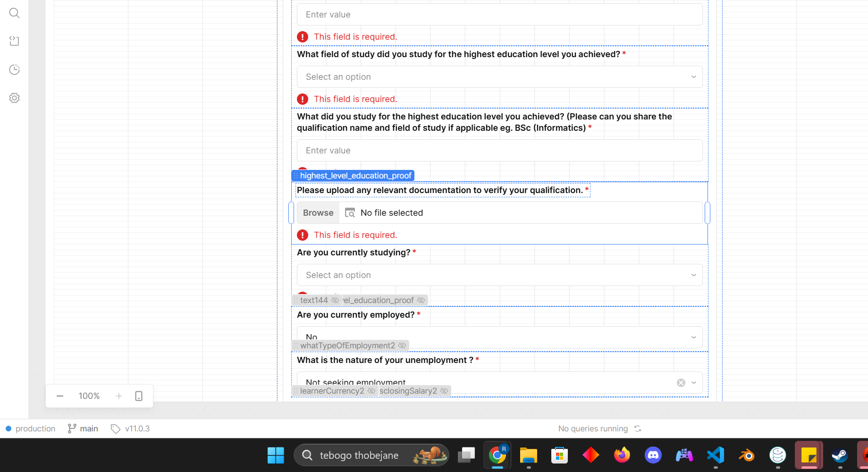The height and width of the screenshot is (472, 868).
Task: Expand the 'Are you currently employed' dropdown
Action: tap(499, 337)
